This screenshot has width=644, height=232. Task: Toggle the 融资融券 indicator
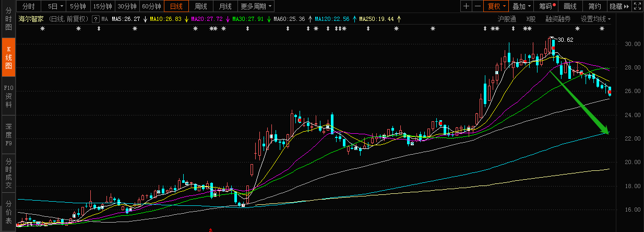point(558,19)
